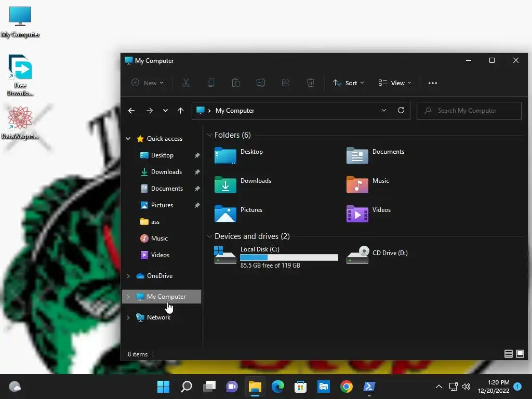
Task: Click the Search My Computer field
Action: [x=469, y=111]
